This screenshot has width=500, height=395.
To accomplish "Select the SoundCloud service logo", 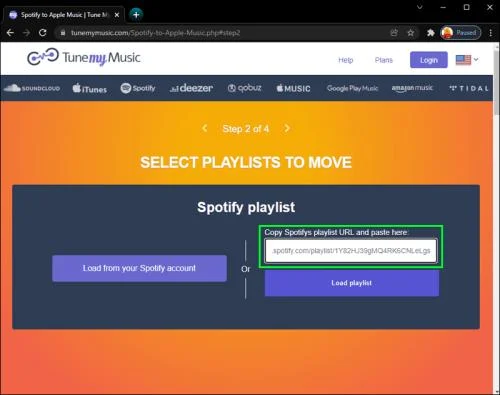I will tap(32, 88).
